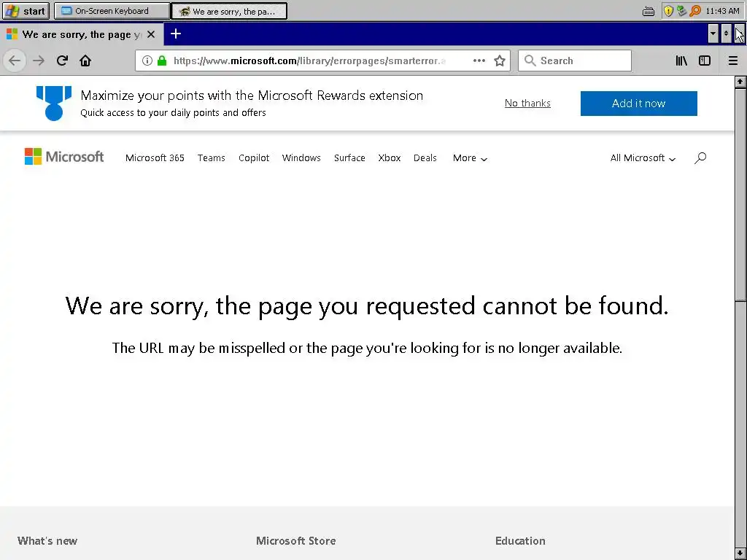Select the 'We are sorry' browser tab
The height and width of the screenshot is (560, 747).
[x=82, y=34]
